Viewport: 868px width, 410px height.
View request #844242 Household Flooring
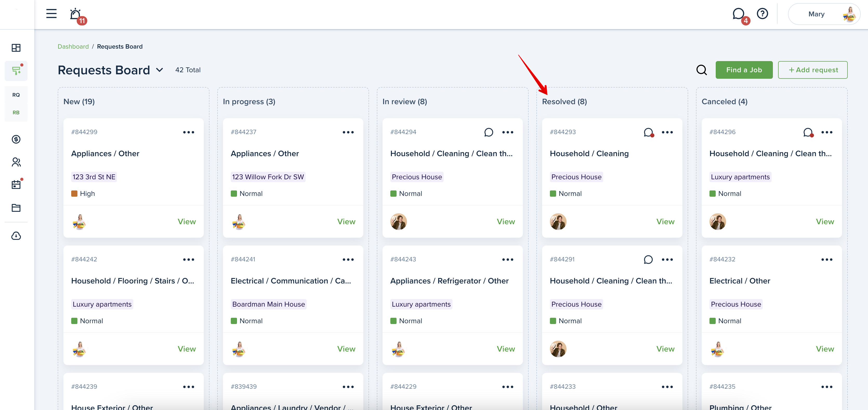click(187, 349)
